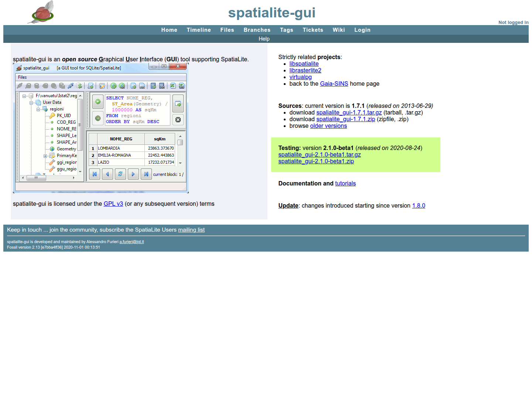Click the previous-block arrow button
The width and height of the screenshot is (532, 399).
[x=108, y=174]
